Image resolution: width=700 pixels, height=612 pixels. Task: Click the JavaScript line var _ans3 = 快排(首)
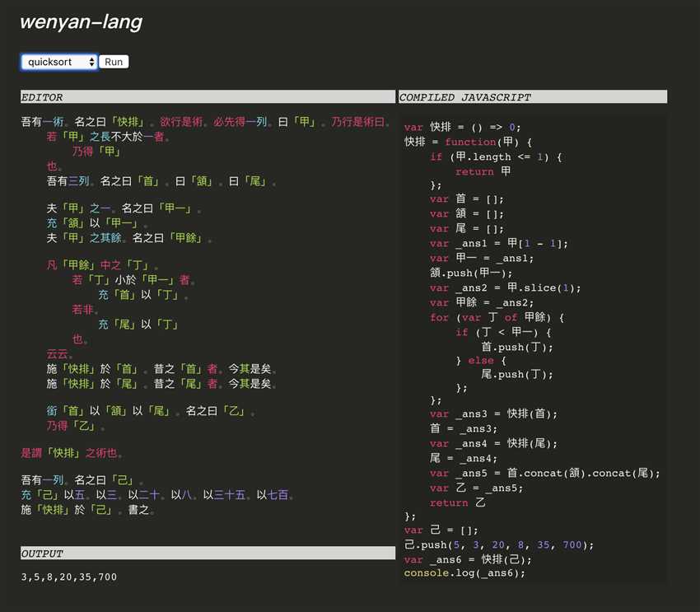tap(494, 413)
